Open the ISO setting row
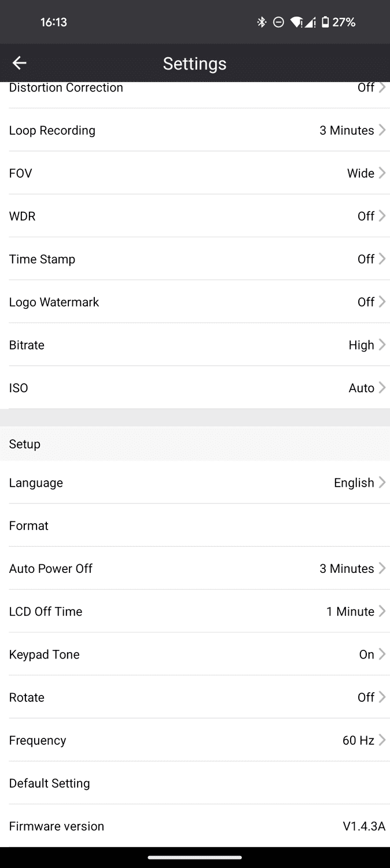 (194, 388)
